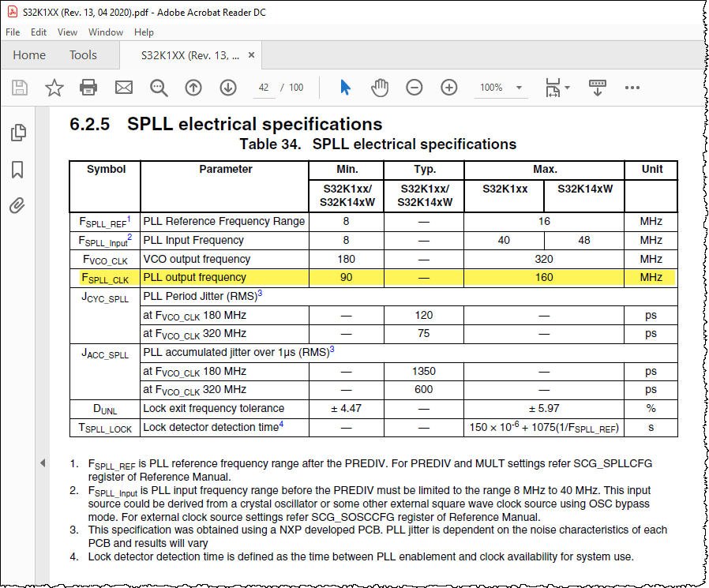Go to next page with down arrow

point(227,88)
